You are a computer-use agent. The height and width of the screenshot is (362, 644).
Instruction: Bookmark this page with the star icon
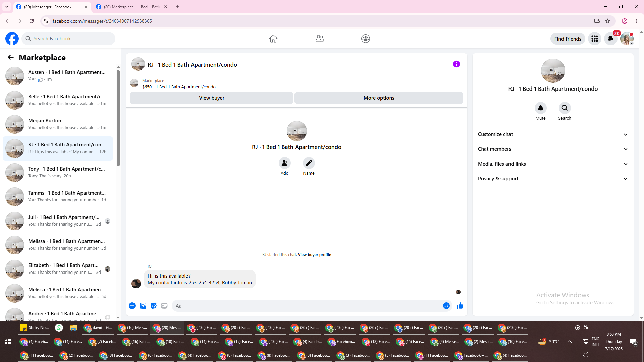point(608,21)
